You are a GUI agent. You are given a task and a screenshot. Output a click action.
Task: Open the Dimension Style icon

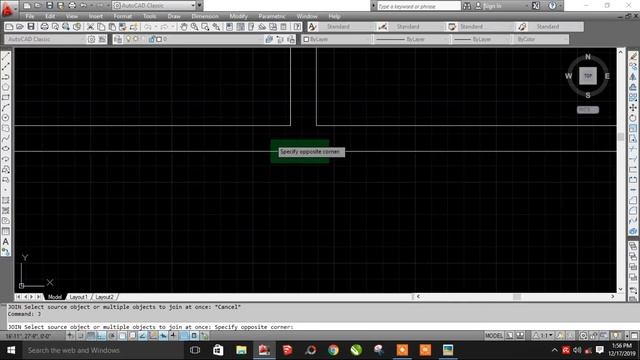(382, 27)
